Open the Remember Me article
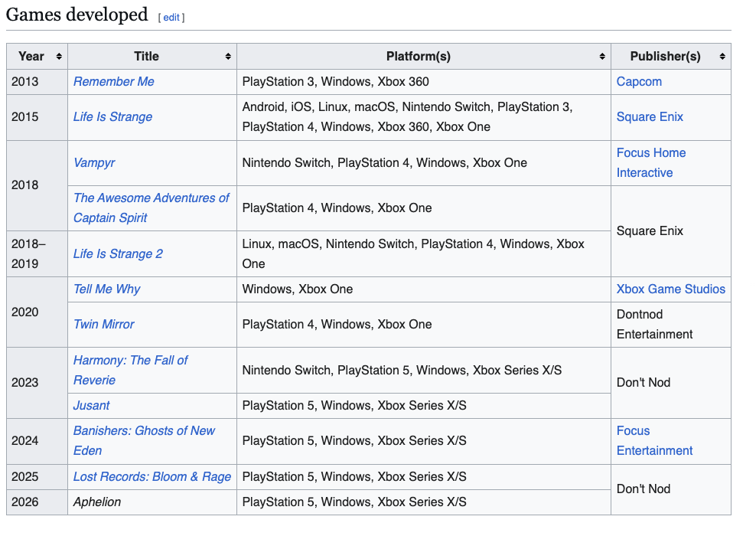The image size is (756, 536). [113, 82]
